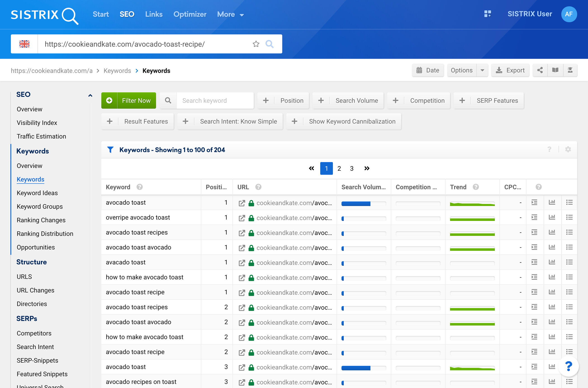Screen dimensions: 588x388
Task: Open the AF user avatar menu
Action: [569, 14]
